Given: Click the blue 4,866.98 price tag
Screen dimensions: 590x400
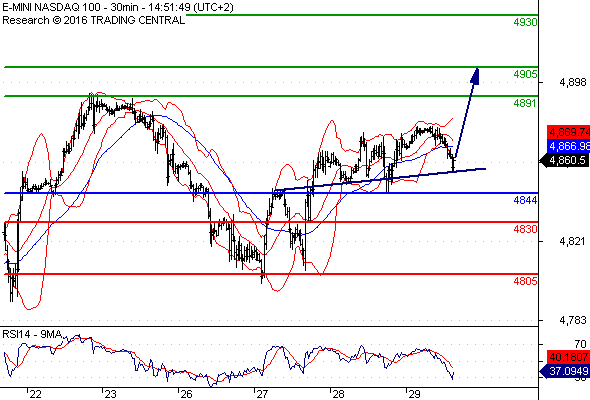Looking at the screenshot, I should pos(568,146).
